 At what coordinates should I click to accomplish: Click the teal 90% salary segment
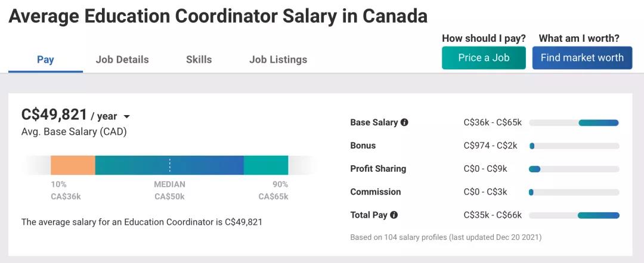pos(266,165)
